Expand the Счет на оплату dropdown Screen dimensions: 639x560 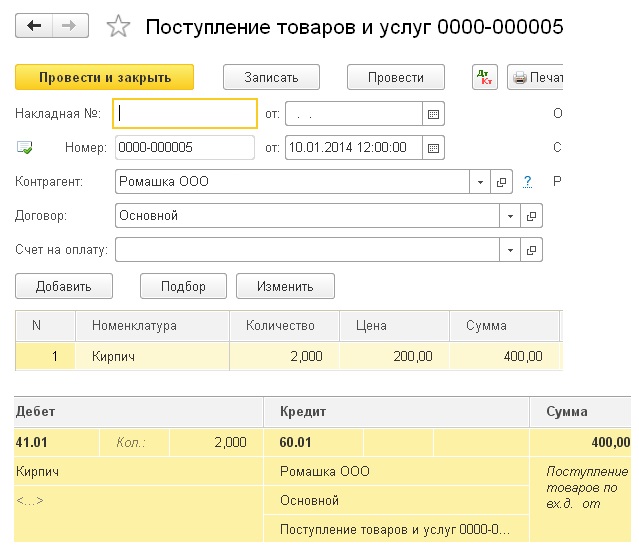point(510,250)
